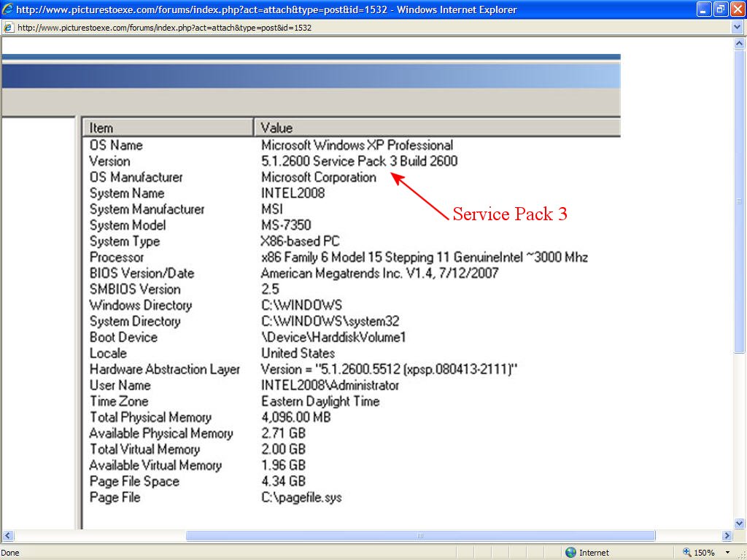The image size is (747, 560).
Task: Click the Internet Explorer logo in the title bar
Action: [x=7, y=9]
